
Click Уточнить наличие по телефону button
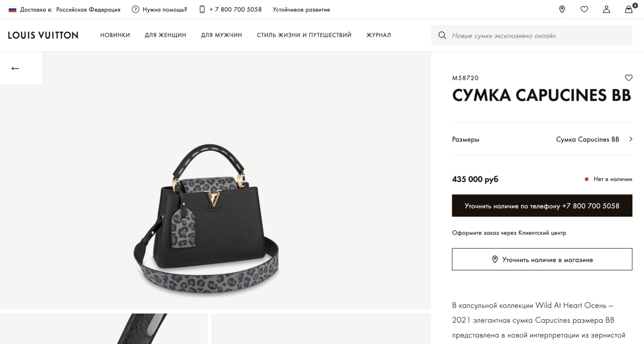[542, 206]
